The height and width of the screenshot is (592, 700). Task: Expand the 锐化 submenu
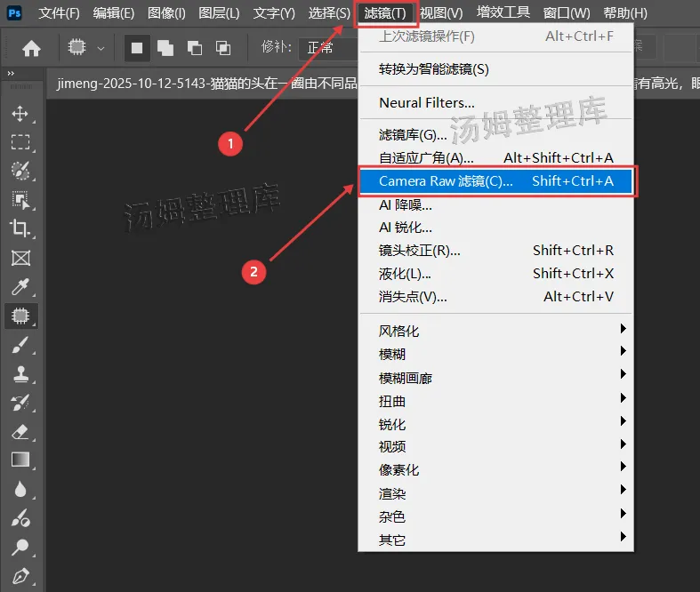coord(495,424)
